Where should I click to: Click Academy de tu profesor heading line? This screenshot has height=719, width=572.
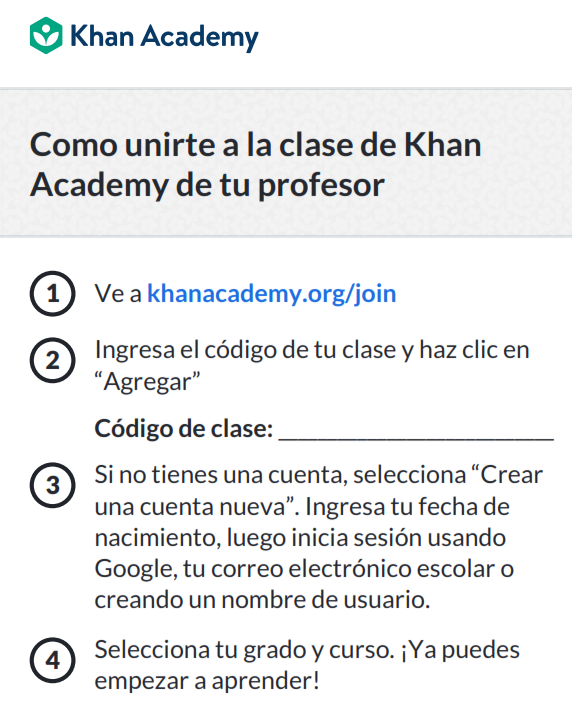click(207, 186)
